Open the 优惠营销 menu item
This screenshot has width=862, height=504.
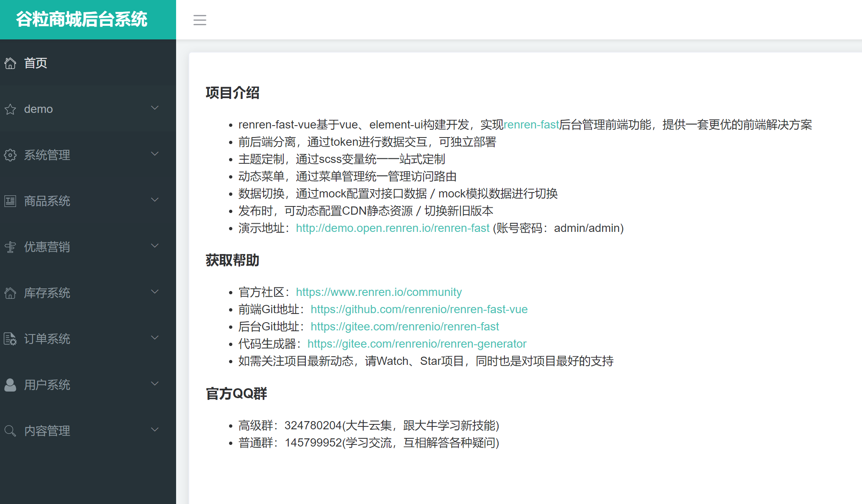coord(47,247)
